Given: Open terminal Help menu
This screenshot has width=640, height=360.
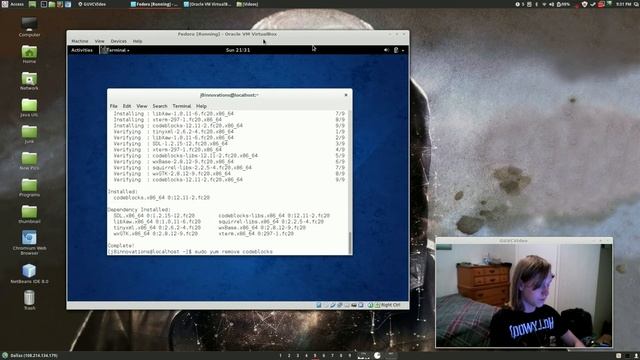Looking at the screenshot, I should pos(201,106).
